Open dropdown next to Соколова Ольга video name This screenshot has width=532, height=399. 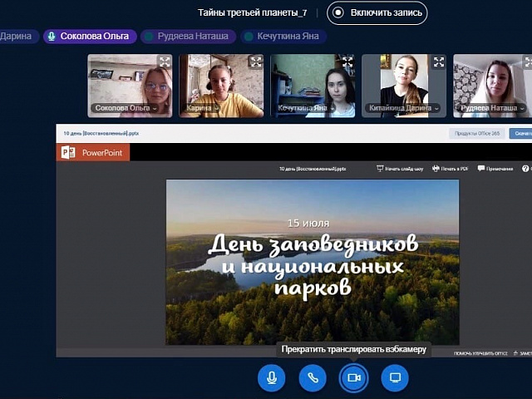point(155,109)
